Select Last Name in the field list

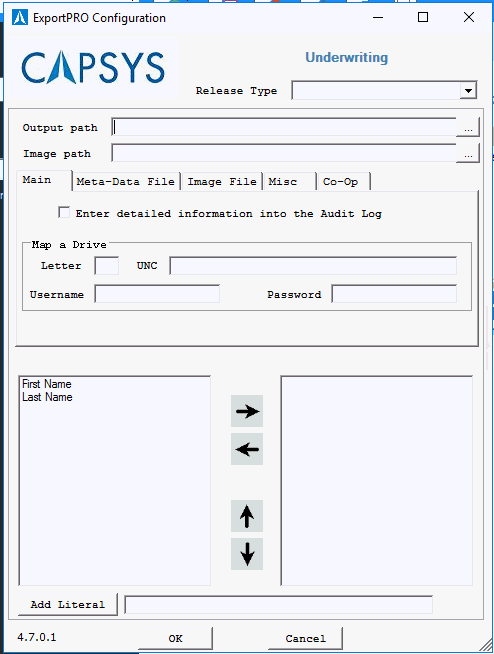click(47, 397)
